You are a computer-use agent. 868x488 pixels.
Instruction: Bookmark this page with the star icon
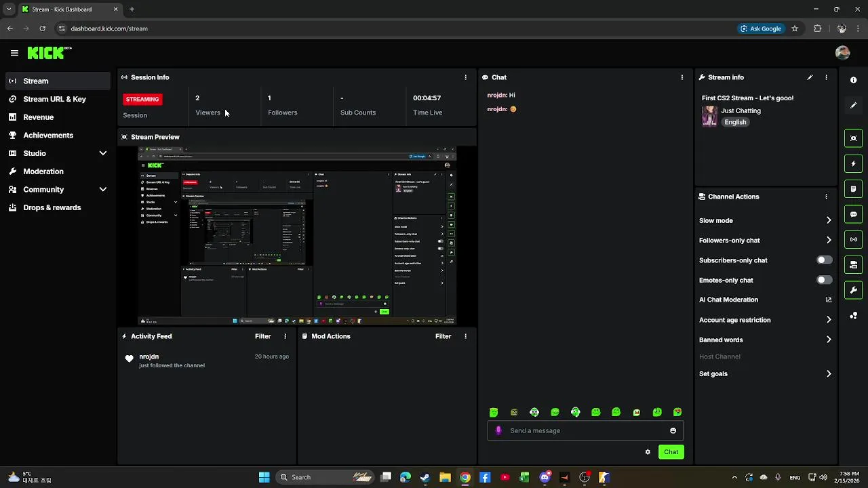tap(795, 28)
